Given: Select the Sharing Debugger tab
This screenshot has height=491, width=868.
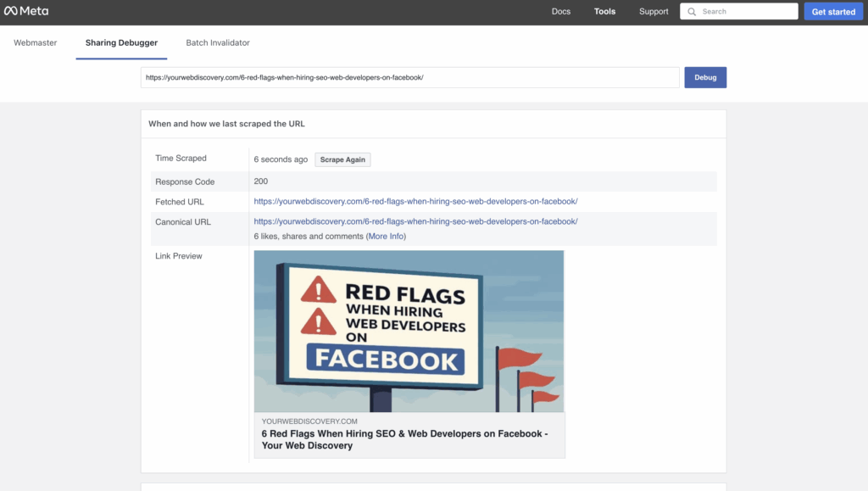Looking at the screenshot, I should coord(121,42).
